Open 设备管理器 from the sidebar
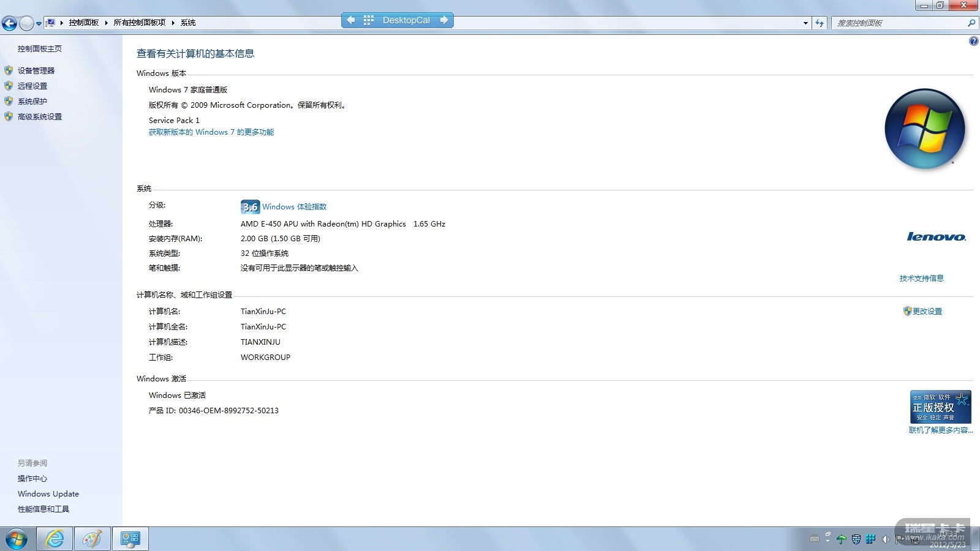Image resolution: width=980 pixels, height=551 pixels. pyautogui.click(x=36, y=71)
